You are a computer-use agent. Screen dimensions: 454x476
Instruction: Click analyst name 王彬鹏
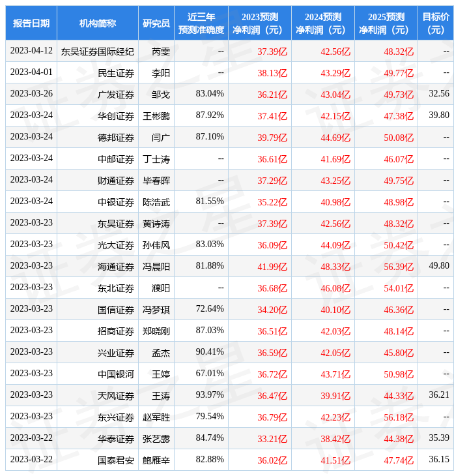pyautogui.click(x=156, y=116)
